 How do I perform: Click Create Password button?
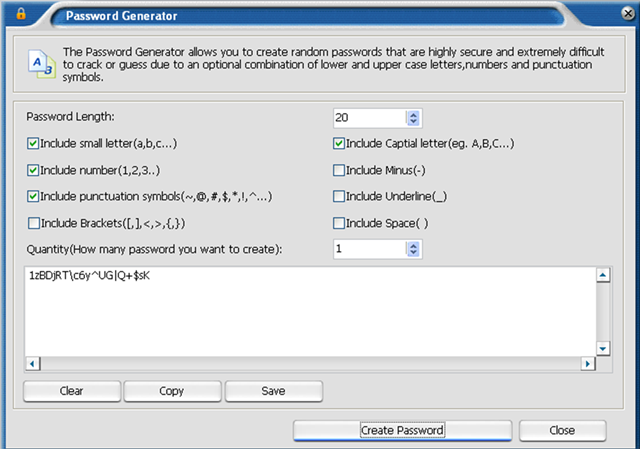coord(401,430)
